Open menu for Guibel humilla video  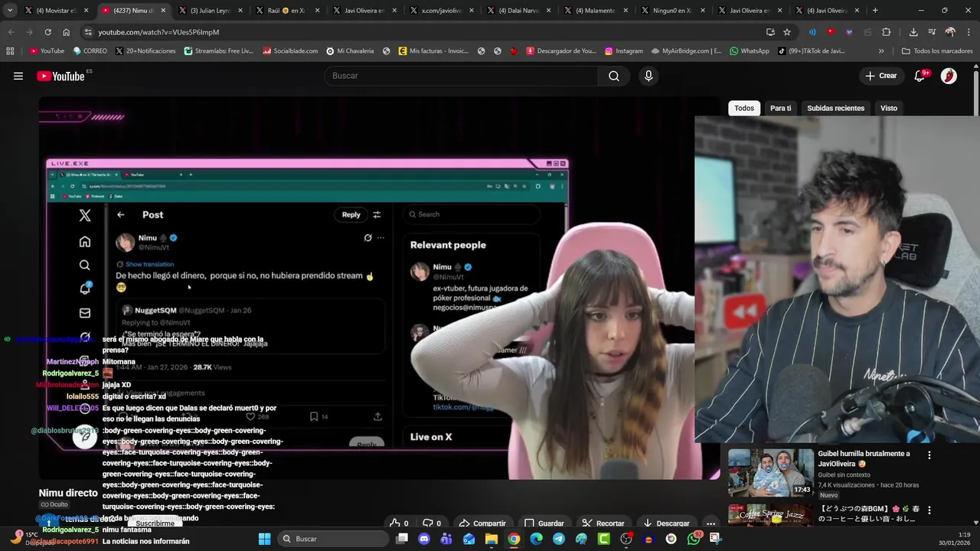coord(929,455)
